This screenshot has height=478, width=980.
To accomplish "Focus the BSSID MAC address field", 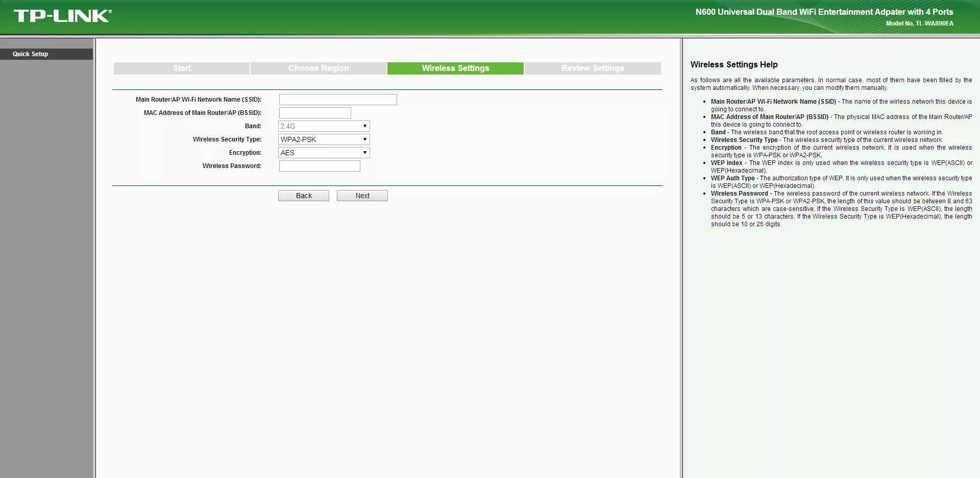I will point(315,113).
